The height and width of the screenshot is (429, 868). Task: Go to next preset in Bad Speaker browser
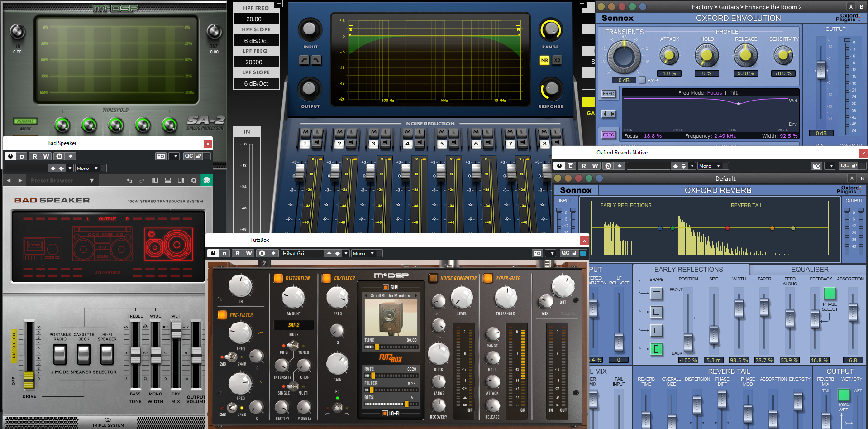(x=20, y=180)
